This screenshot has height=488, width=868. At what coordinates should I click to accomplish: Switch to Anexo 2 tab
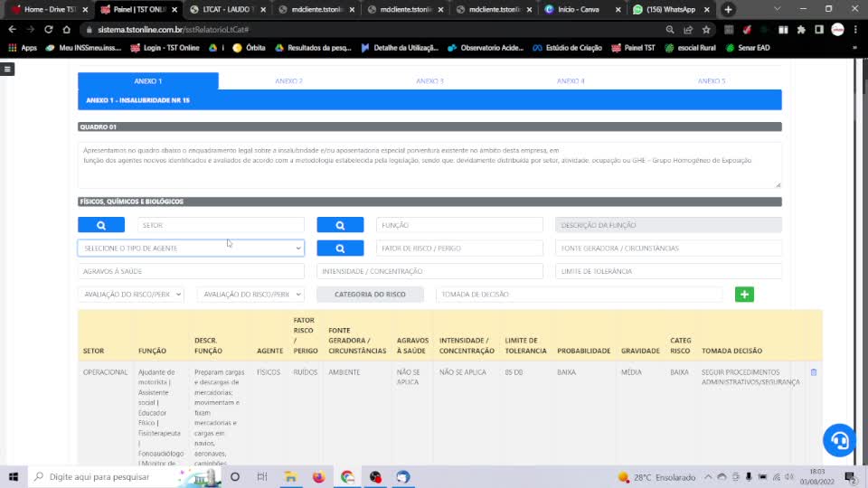click(x=289, y=80)
